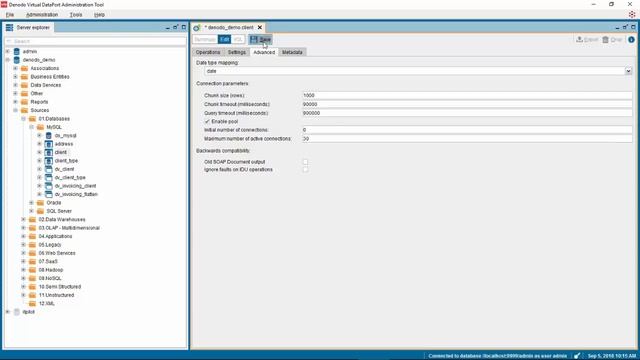Open the Help menu

point(99,15)
